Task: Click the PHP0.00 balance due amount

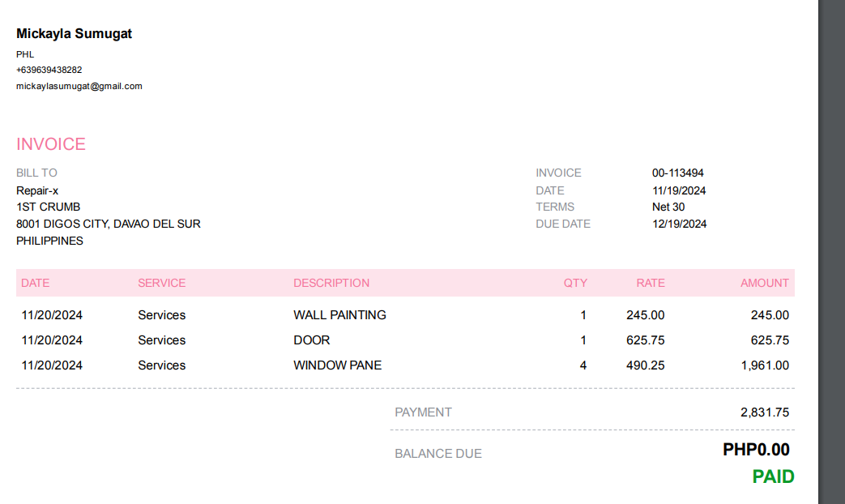Action: click(756, 450)
